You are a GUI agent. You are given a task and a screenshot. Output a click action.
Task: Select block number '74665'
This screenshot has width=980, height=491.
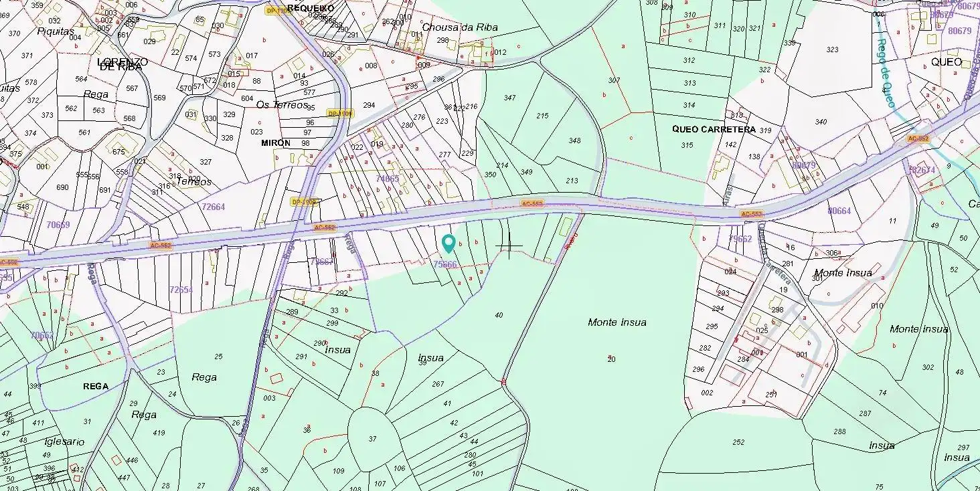[x=387, y=179]
